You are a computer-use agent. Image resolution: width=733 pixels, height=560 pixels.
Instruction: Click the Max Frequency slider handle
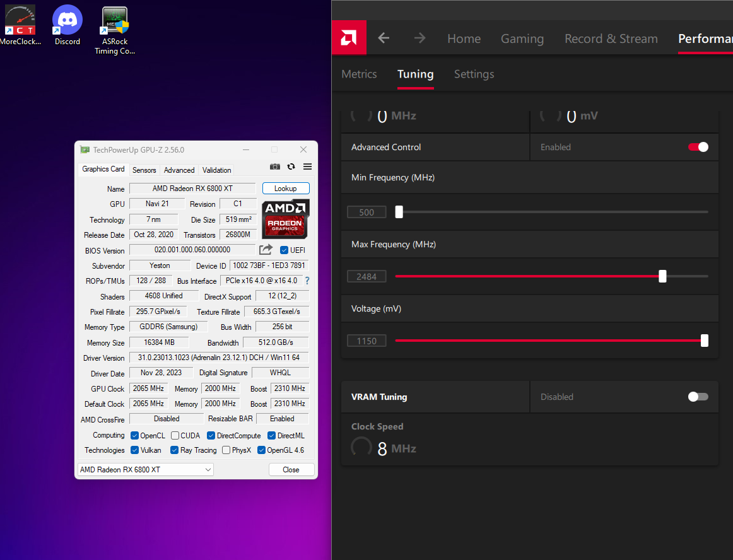(x=662, y=276)
